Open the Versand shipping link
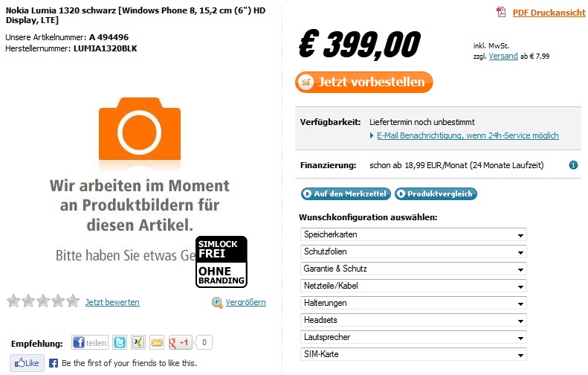This screenshot has width=588, height=375. [503, 56]
